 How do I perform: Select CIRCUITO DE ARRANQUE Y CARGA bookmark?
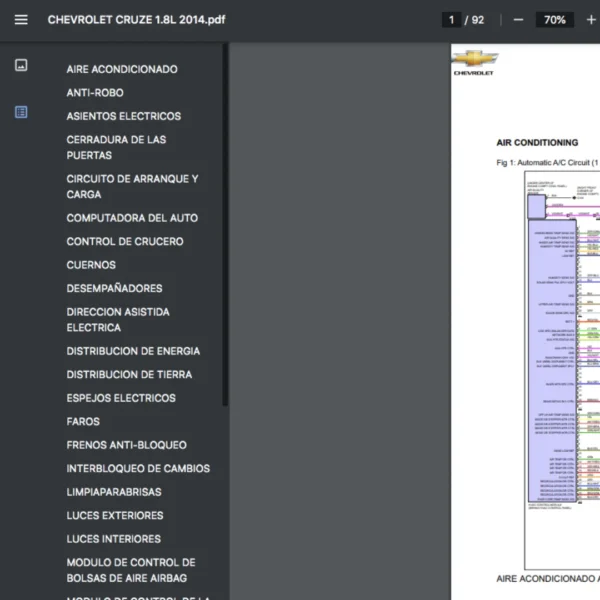tap(132, 187)
